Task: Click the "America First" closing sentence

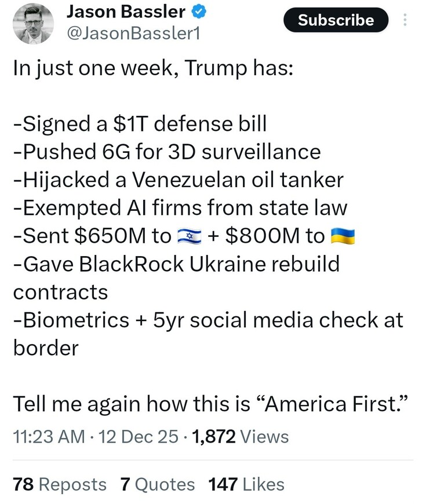Action: (212, 403)
